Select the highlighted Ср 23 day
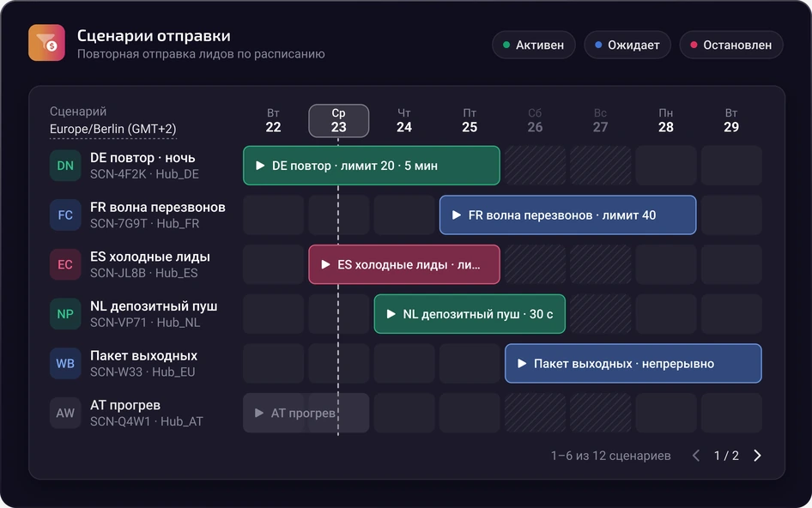This screenshot has width=812, height=508. (x=339, y=121)
